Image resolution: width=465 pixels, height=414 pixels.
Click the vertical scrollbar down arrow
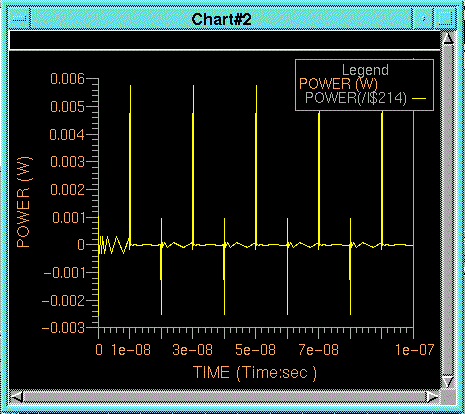tap(448, 382)
